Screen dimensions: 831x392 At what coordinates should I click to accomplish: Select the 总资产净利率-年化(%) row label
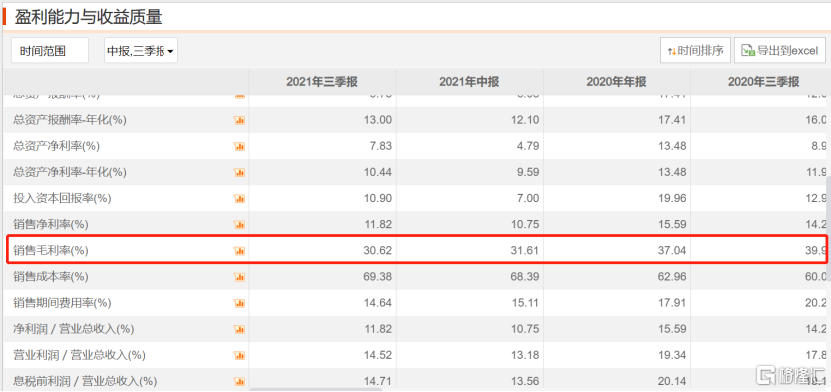70,172
